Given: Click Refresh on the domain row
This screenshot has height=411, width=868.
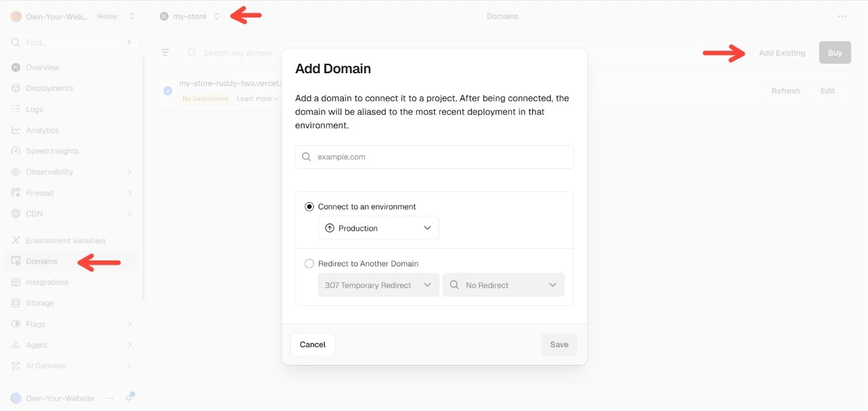Looking at the screenshot, I should coord(786,91).
